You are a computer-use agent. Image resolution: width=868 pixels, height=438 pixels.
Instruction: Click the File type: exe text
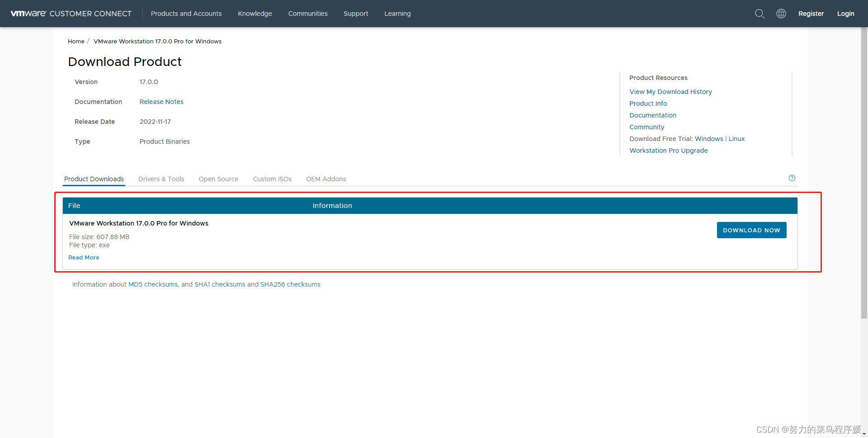(90, 245)
